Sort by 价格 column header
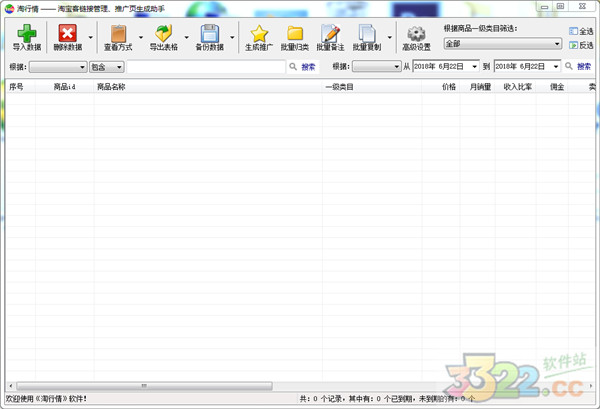This screenshot has width=600, height=409. (449, 87)
